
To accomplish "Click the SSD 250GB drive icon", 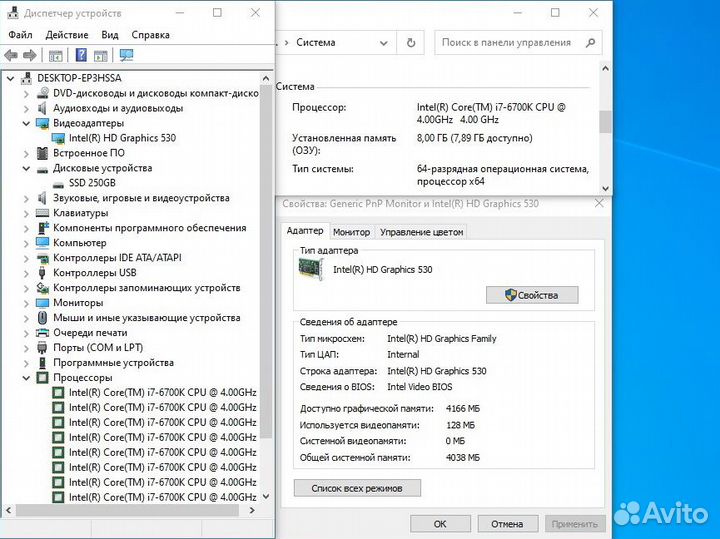I will [x=58, y=183].
